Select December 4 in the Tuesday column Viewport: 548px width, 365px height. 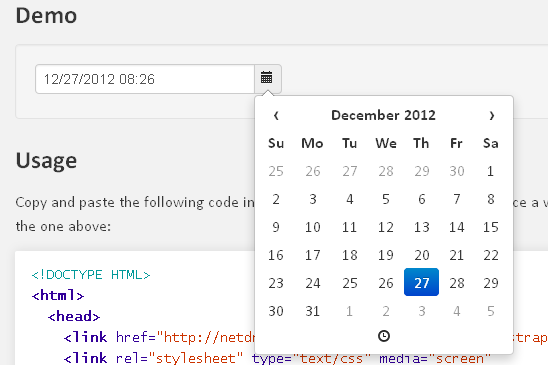click(349, 199)
